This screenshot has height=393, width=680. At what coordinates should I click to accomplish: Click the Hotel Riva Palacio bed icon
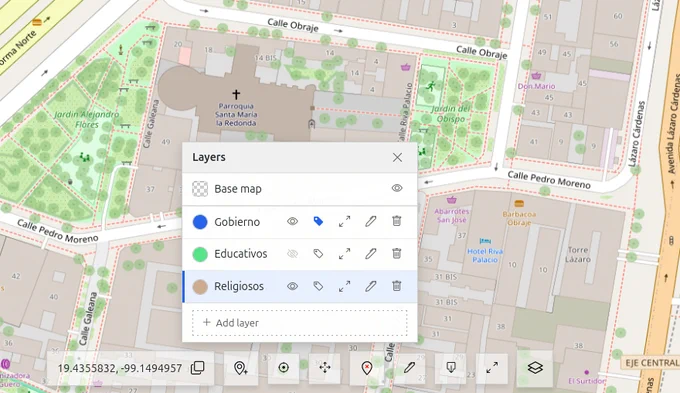coord(485,241)
